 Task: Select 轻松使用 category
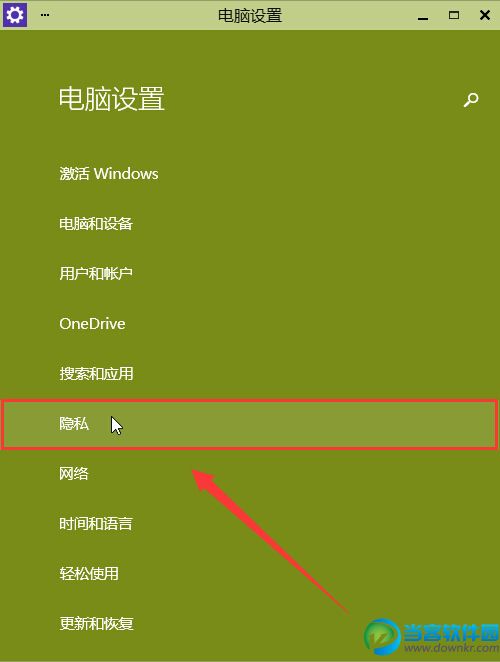[x=89, y=574]
